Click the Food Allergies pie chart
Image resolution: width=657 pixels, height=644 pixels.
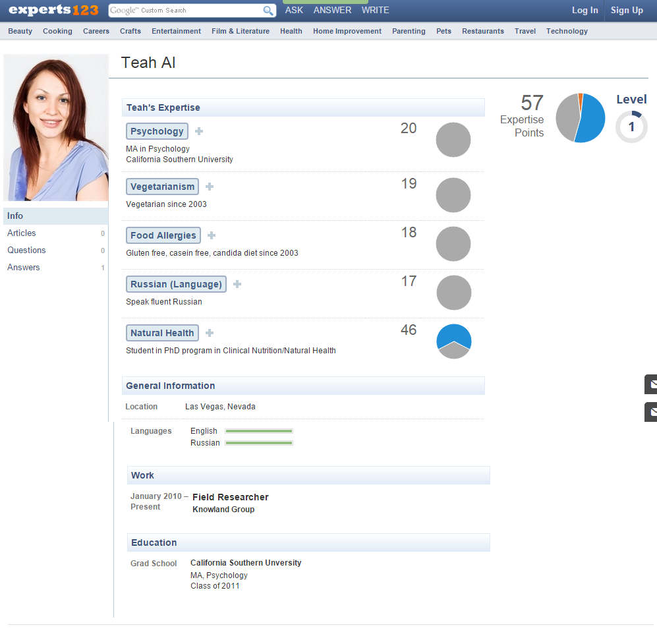tap(453, 244)
